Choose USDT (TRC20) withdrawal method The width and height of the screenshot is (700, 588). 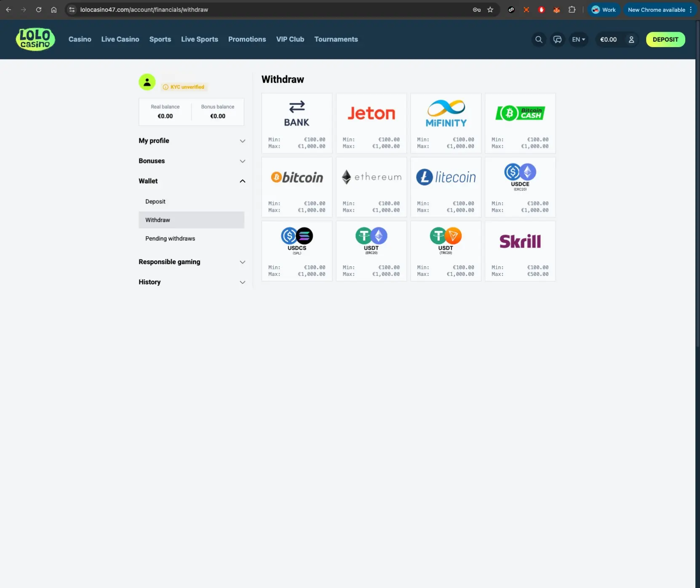[446, 251]
